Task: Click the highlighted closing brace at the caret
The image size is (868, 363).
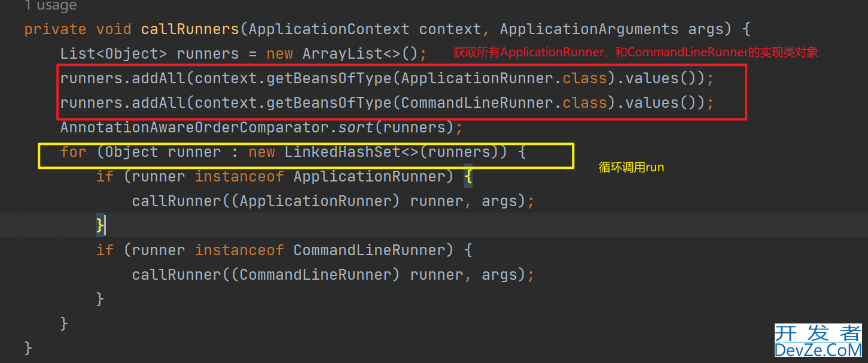Action: 100,225
